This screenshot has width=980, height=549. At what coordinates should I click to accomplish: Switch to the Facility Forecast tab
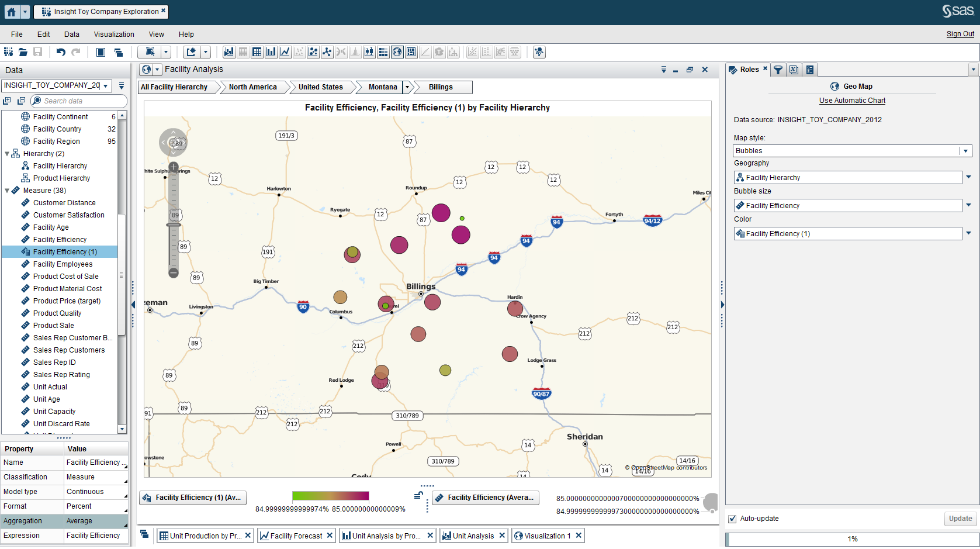pyautogui.click(x=295, y=535)
